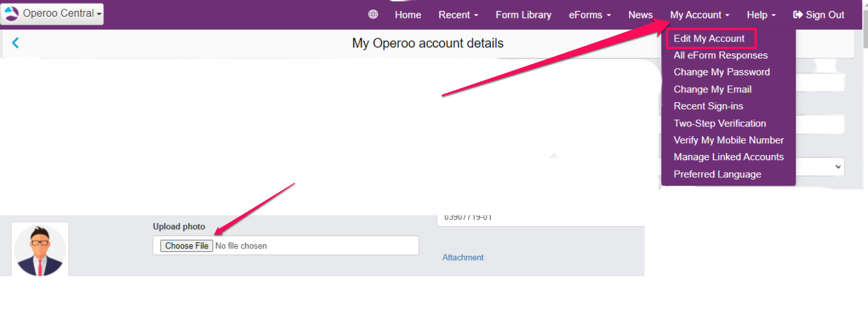The image size is (868, 323).
Task: Open the News page
Action: (641, 15)
